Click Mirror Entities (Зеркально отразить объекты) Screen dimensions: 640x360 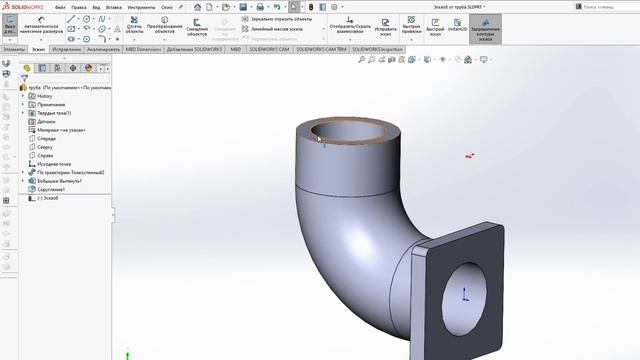(x=276, y=19)
